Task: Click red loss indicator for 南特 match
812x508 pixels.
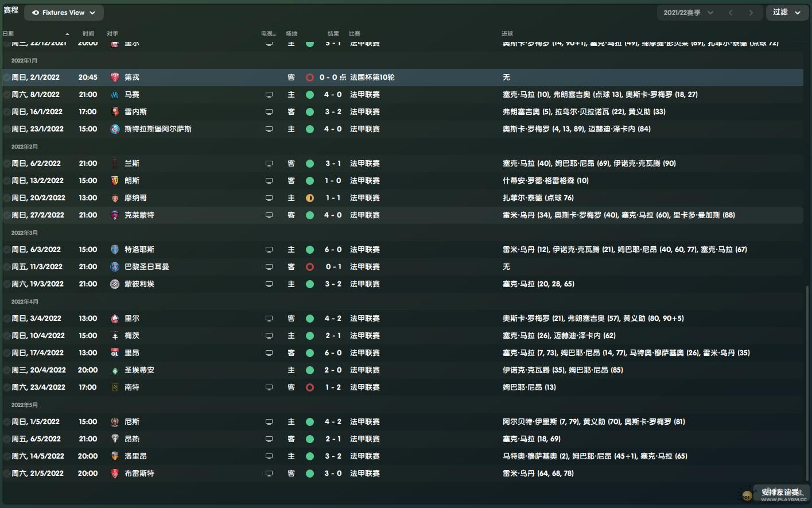Action: [310, 387]
